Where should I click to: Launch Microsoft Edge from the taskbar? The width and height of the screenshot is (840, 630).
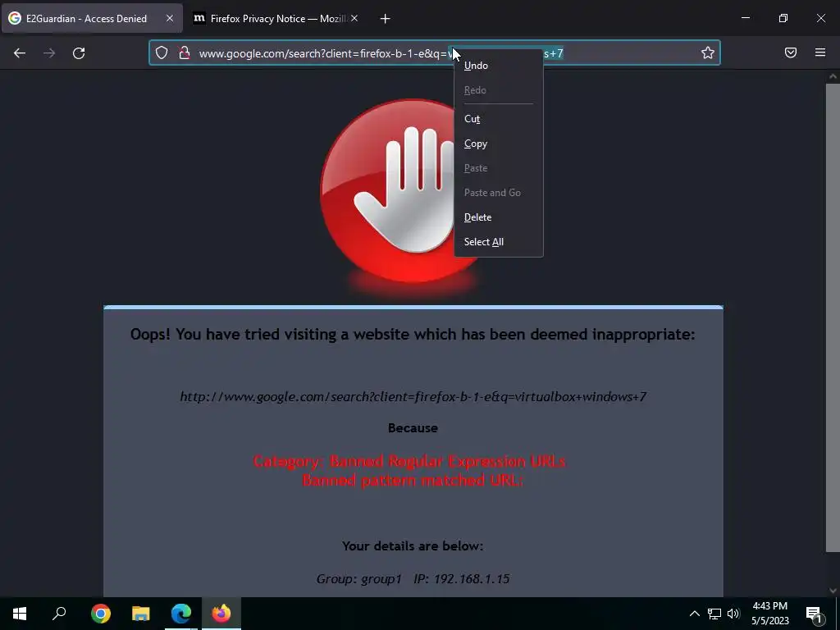tap(181, 614)
